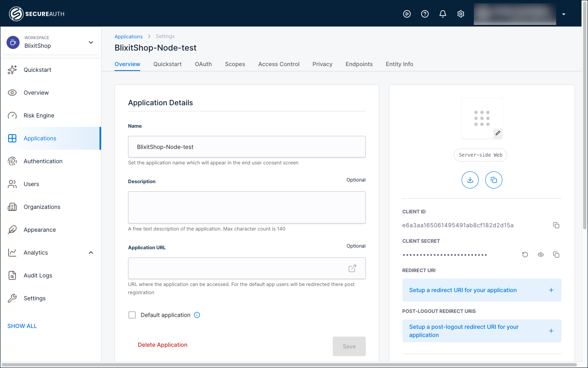Open the play tutorial icon in header
This screenshot has height=368, width=588.
point(407,14)
